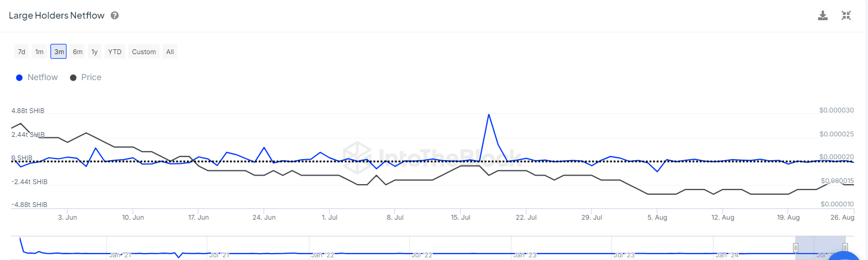
Task: Collapse the chart with the minimize arrows icon
Action: [x=846, y=15]
